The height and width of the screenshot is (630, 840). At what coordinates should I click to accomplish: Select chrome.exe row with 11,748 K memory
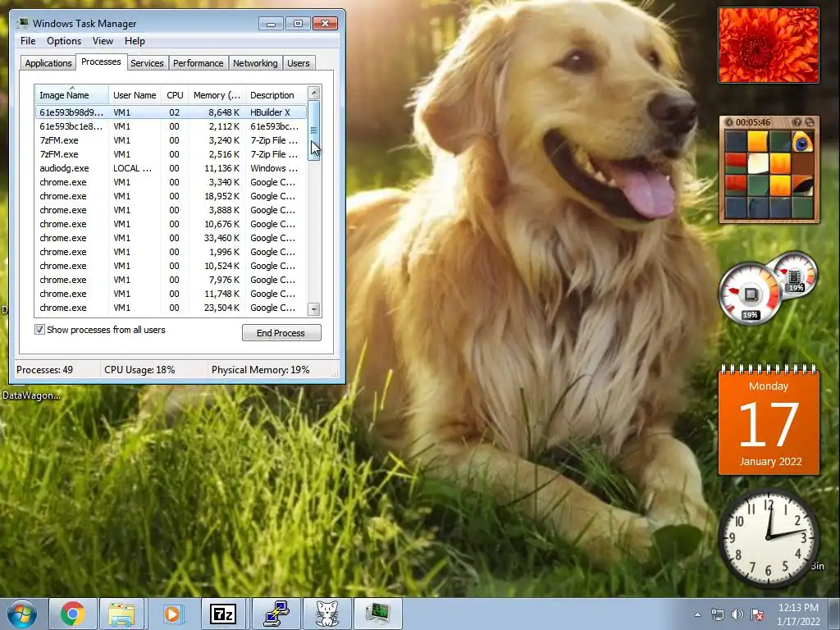coord(171,294)
